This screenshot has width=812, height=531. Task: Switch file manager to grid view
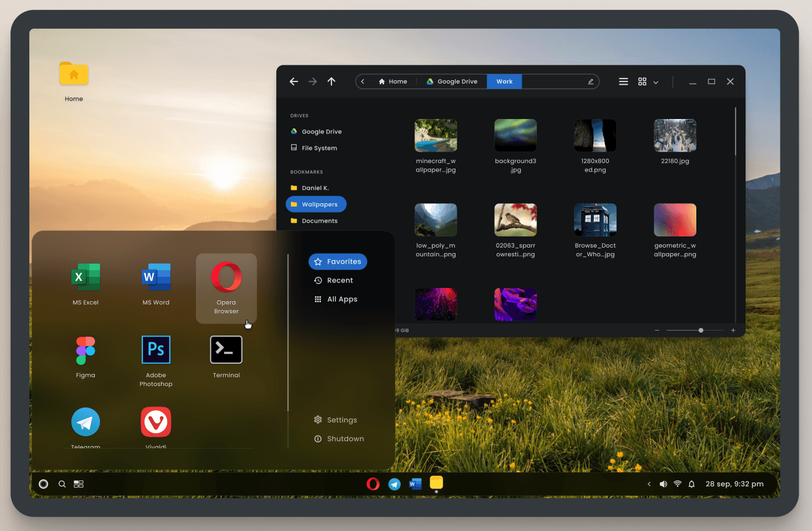coord(642,81)
